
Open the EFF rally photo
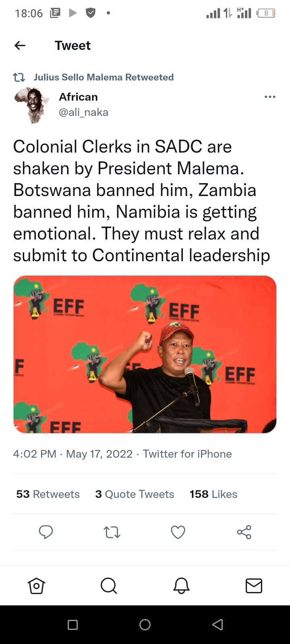coord(145,354)
